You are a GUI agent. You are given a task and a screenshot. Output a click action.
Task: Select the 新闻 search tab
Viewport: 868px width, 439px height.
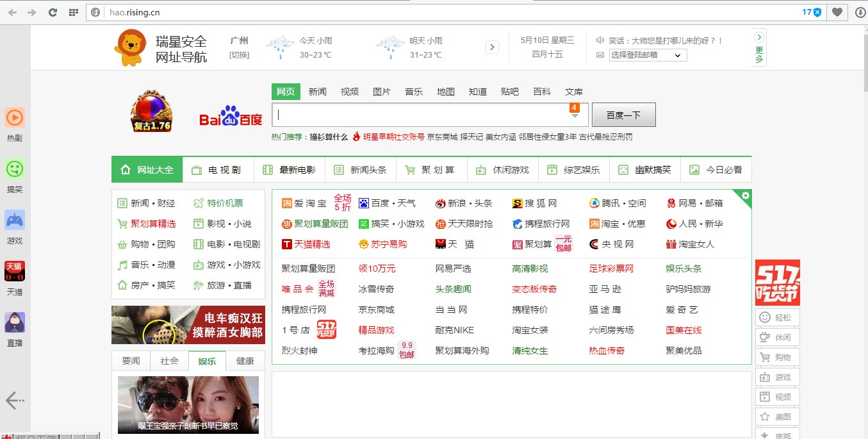click(318, 92)
